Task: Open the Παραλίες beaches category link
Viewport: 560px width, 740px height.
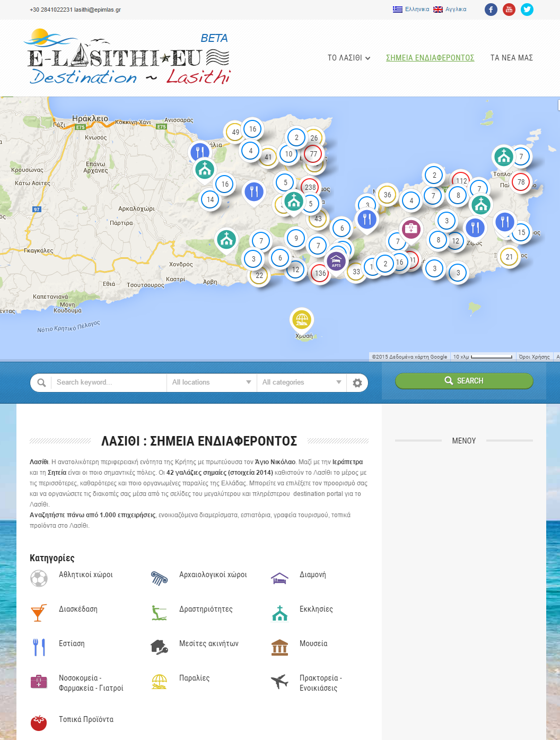Action: [x=194, y=678]
